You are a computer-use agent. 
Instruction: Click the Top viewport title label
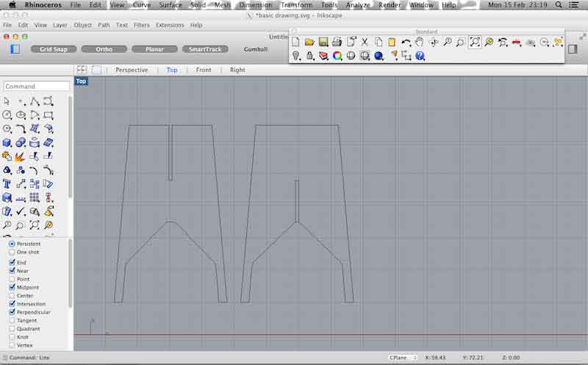click(81, 81)
